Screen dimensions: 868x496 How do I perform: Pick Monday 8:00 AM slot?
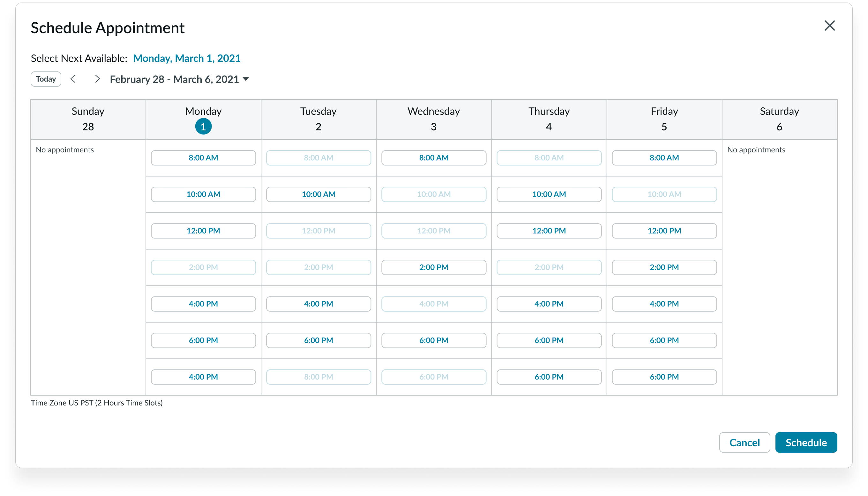click(203, 158)
